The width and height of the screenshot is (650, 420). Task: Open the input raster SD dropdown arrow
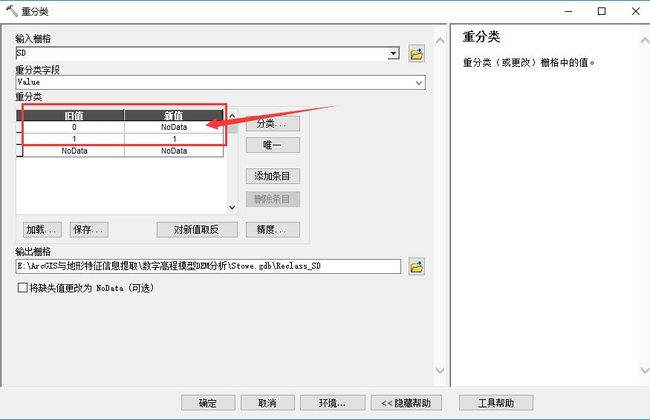(x=393, y=53)
